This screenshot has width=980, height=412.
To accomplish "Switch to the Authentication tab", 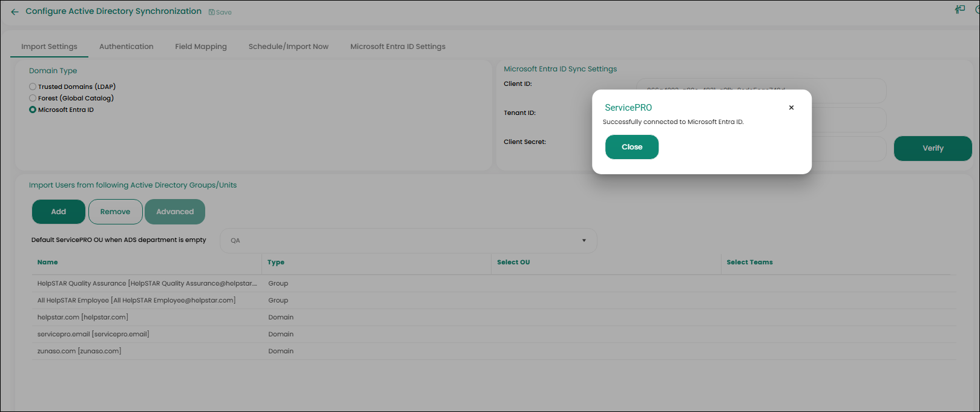I will click(126, 47).
